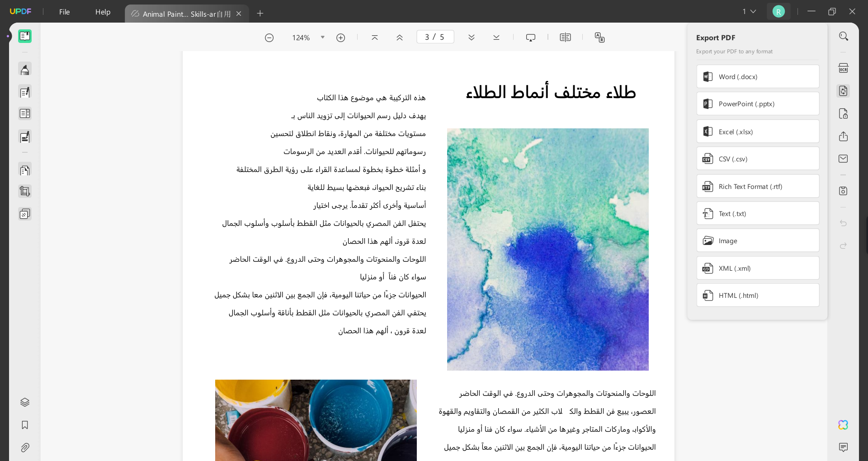Image resolution: width=868 pixels, height=461 pixels.
Task: Export PDF as PowerPoint (.pptx)
Action: [758, 104]
